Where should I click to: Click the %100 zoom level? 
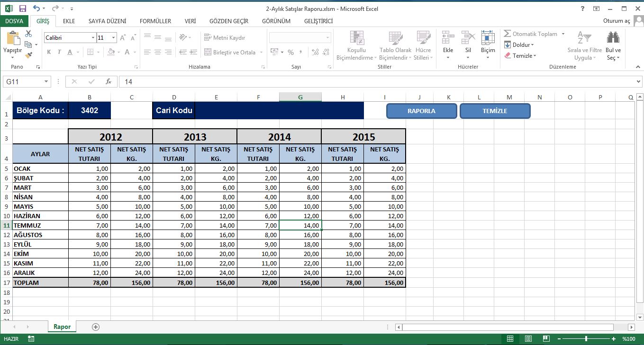point(629,339)
